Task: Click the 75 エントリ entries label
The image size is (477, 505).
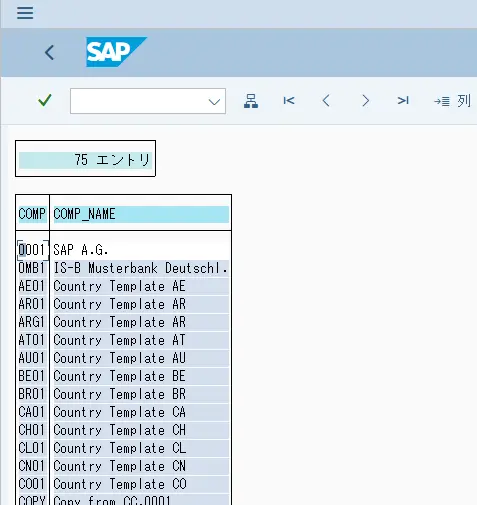Action: pyautogui.click(x=85, y=160)
